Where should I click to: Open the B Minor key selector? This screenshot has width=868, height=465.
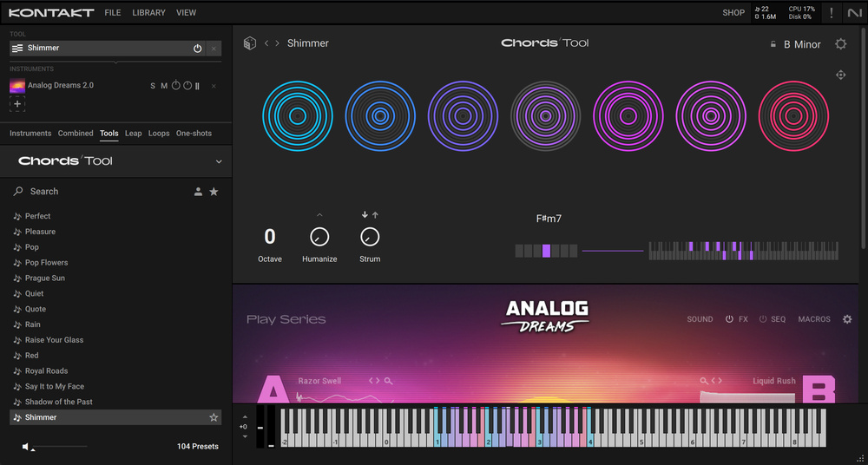click(x=802, y=44)
